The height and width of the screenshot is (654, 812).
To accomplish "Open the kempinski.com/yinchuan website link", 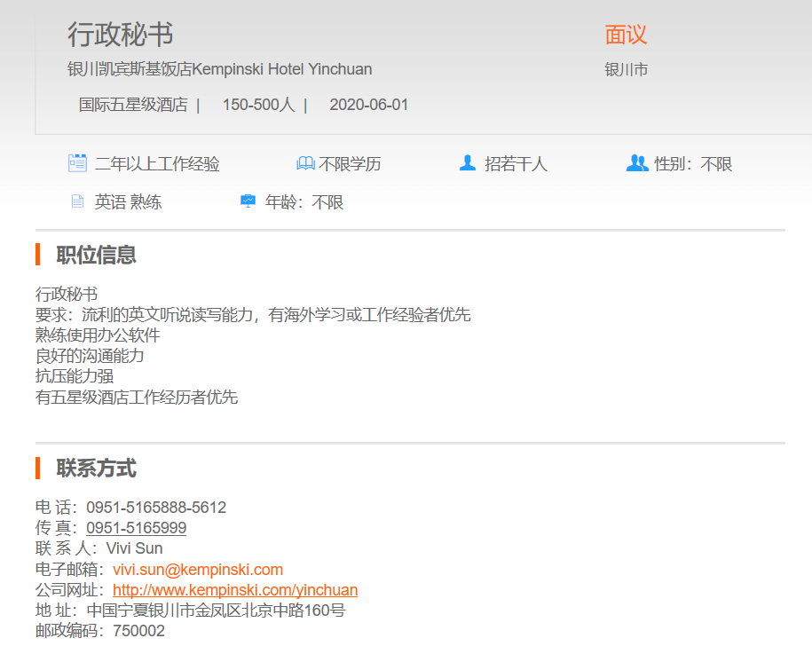I will [x=235, y=590].
